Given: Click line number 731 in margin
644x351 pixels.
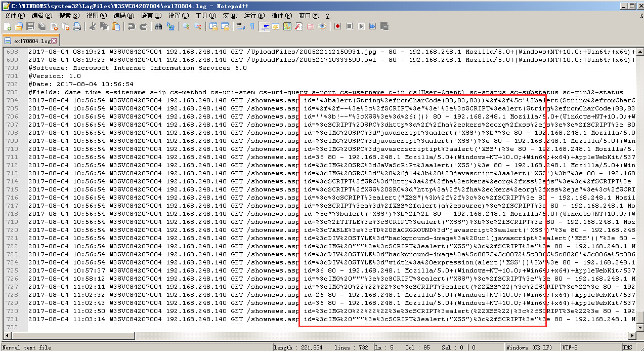Looking at the screenshot, I should [12, 319].
